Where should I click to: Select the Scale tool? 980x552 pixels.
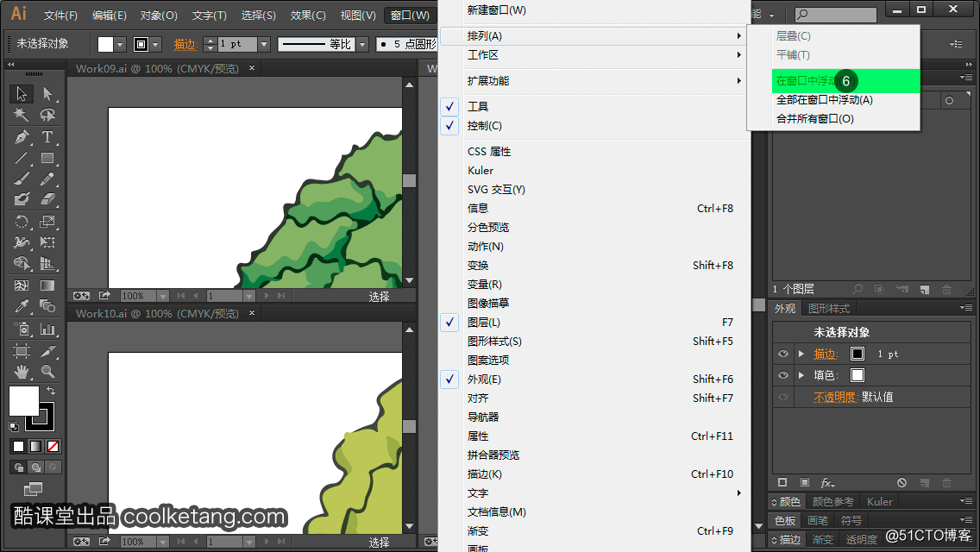tap(47, 222)
